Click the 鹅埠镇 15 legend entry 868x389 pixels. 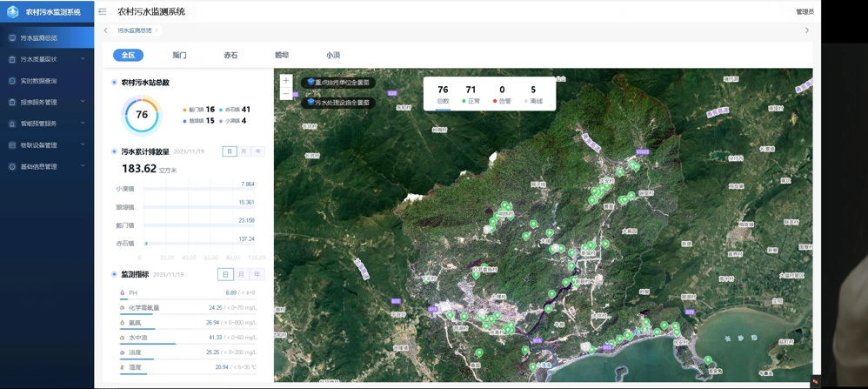point(198,121)
